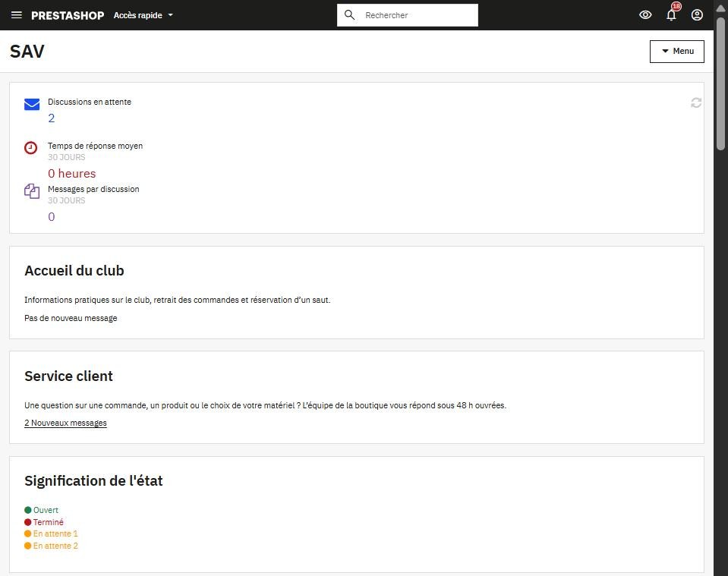View the shop via eye icon
Screen dimensions: 728x576
pos(645,15)
